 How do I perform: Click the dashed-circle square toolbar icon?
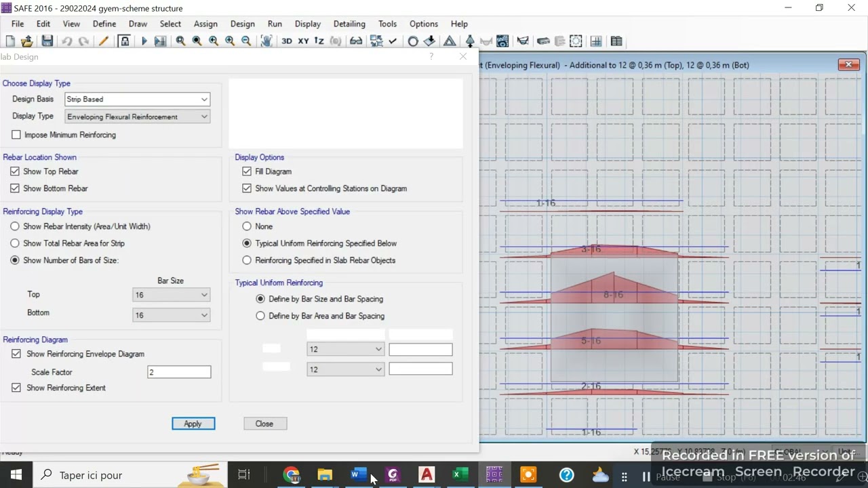point(576,41)
